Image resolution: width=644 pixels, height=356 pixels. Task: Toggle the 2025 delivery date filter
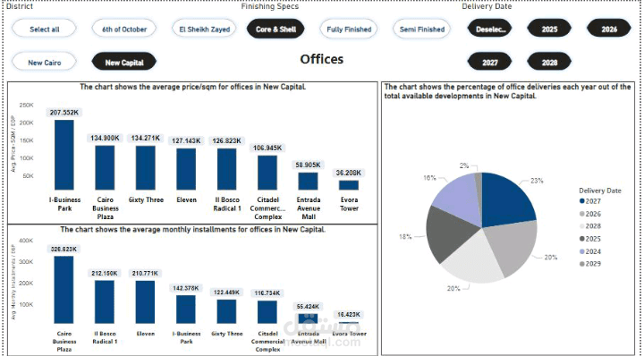pyautogui.click(x=549, y=30)
